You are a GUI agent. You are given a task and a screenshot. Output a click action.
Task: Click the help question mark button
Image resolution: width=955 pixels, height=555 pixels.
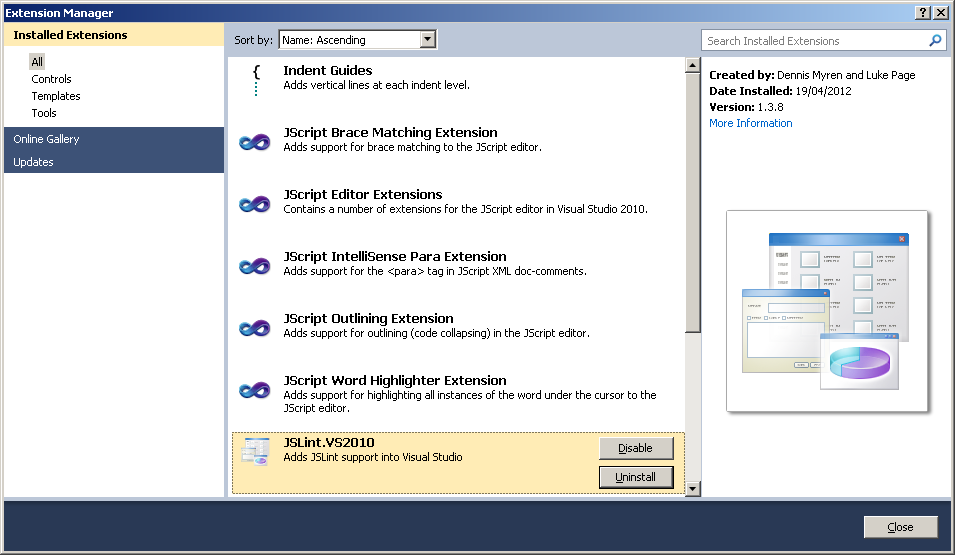[x=923, y=13]
